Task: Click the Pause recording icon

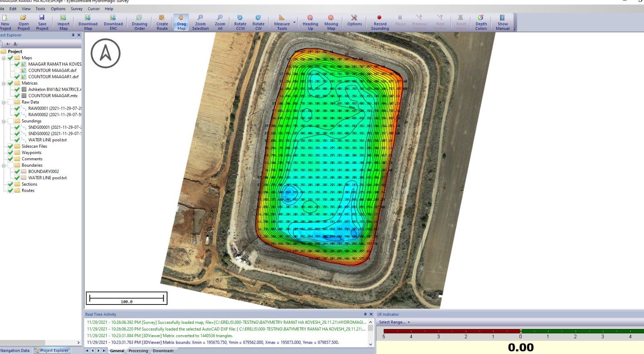Action: [x=400, y=21]
